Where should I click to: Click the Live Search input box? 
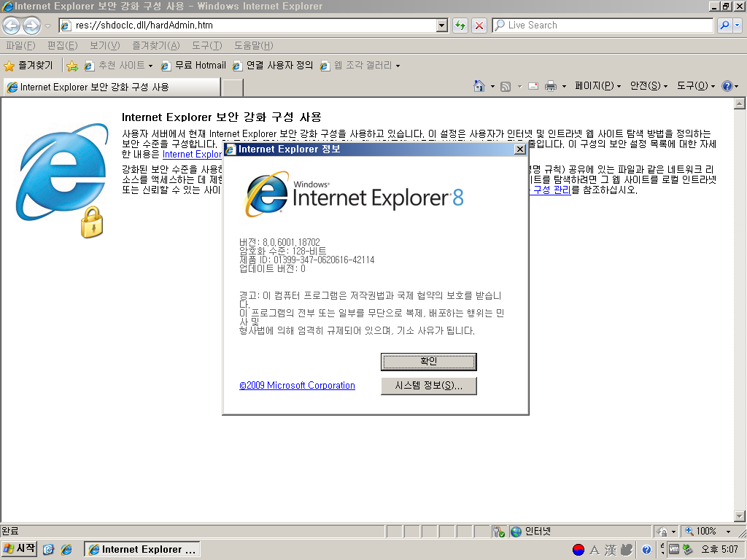pos(603,26)
